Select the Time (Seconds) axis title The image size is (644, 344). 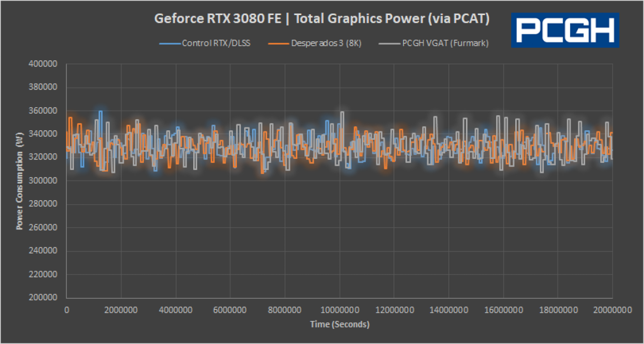[x=340, y=324]
